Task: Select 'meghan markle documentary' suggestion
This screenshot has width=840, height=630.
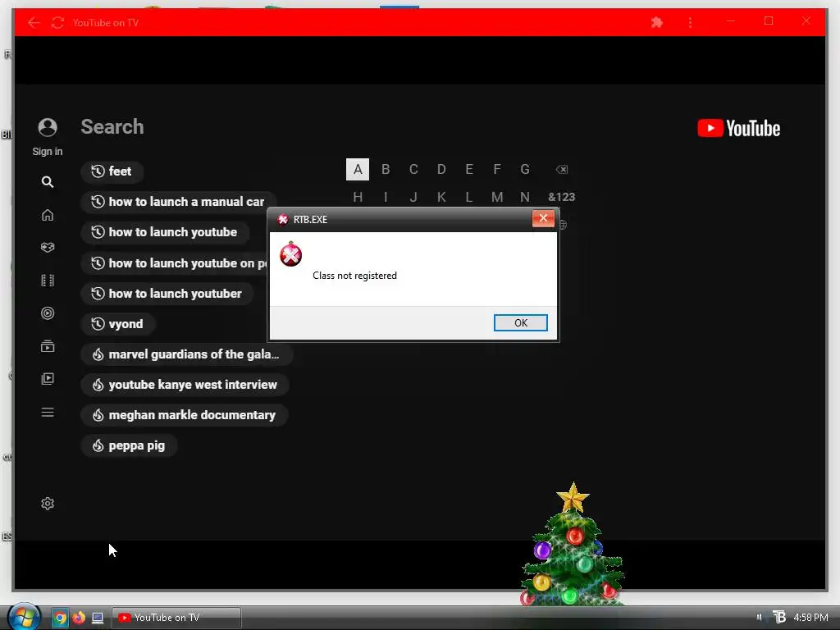Action: pos(185,415)
